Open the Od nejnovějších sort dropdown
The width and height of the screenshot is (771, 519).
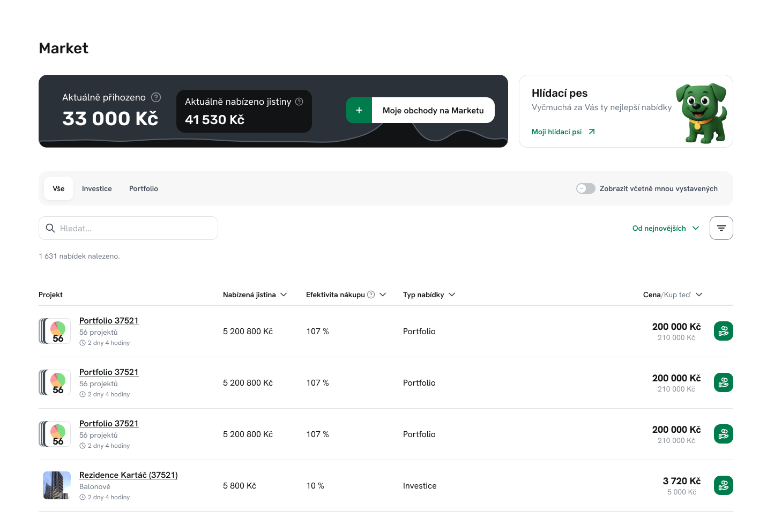665,228
